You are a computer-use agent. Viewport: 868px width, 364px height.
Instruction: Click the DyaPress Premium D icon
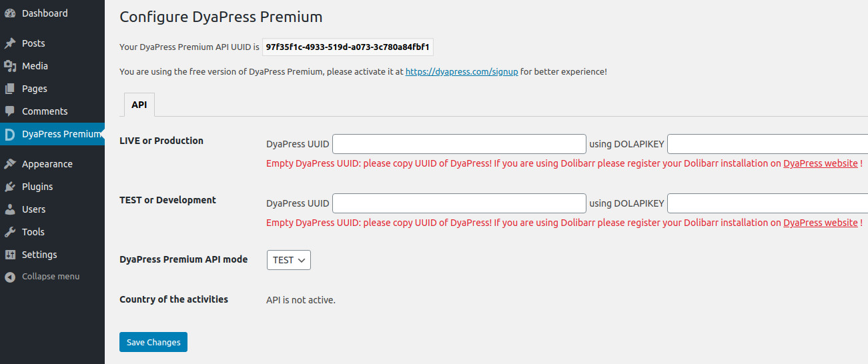[10, 134]
